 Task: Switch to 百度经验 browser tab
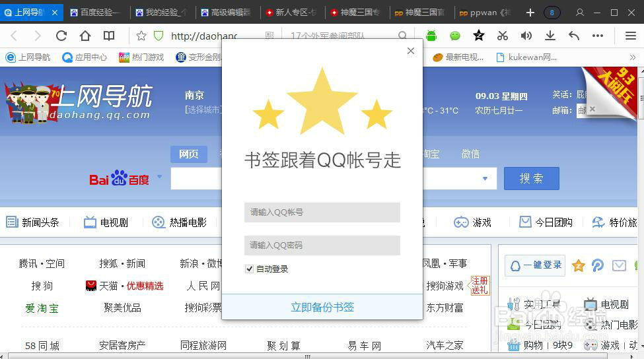96,13
